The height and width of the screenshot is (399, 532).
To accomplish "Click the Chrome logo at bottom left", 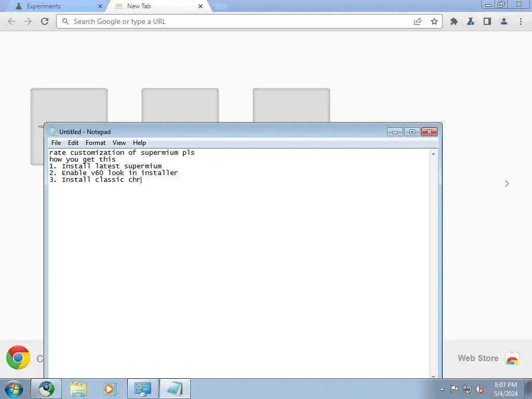I will coord(18,357).
